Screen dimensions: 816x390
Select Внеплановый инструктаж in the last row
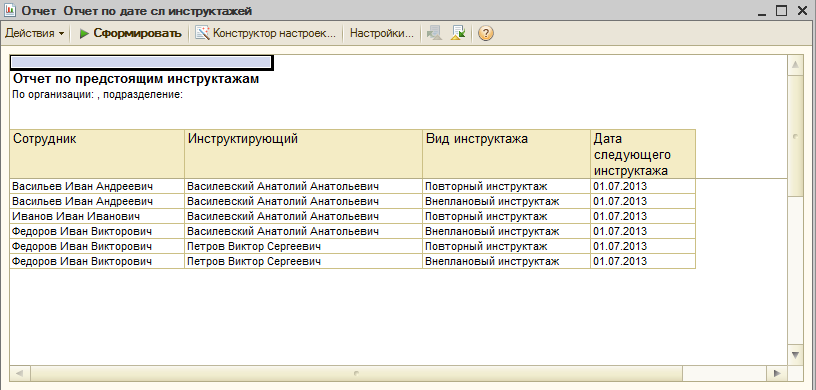click(x=506, y=261)
